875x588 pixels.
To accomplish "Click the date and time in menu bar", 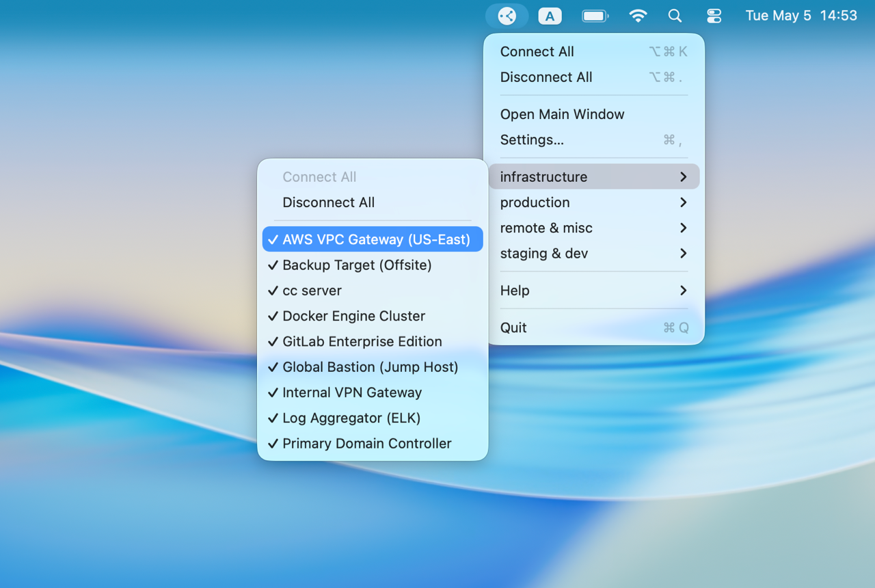I will (x=801, y=16).
